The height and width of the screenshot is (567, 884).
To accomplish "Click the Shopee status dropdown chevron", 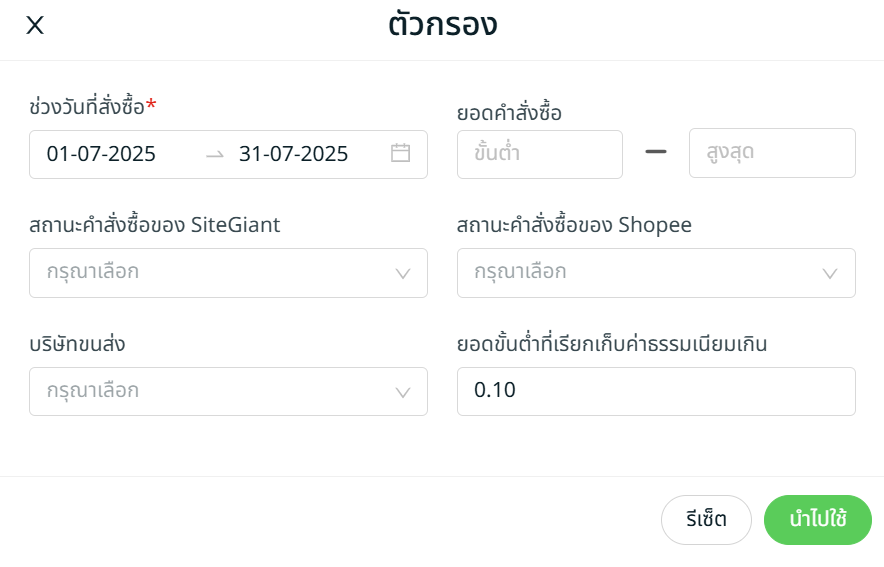I will [x=831, y=273].
